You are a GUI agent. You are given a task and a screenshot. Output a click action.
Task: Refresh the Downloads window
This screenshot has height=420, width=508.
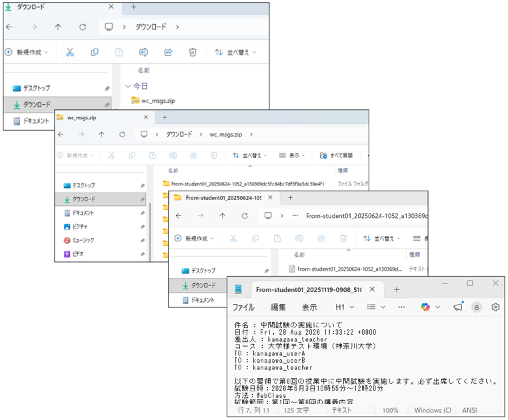coord(83,27)
